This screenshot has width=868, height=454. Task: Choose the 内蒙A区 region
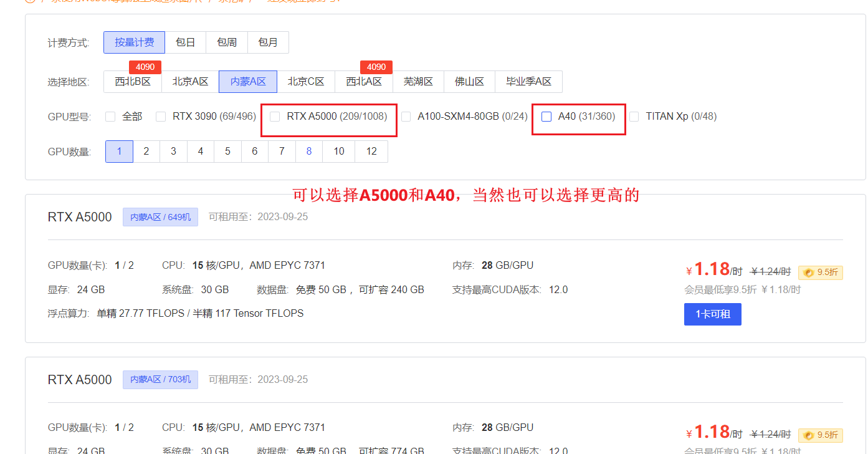coord(248,82)
